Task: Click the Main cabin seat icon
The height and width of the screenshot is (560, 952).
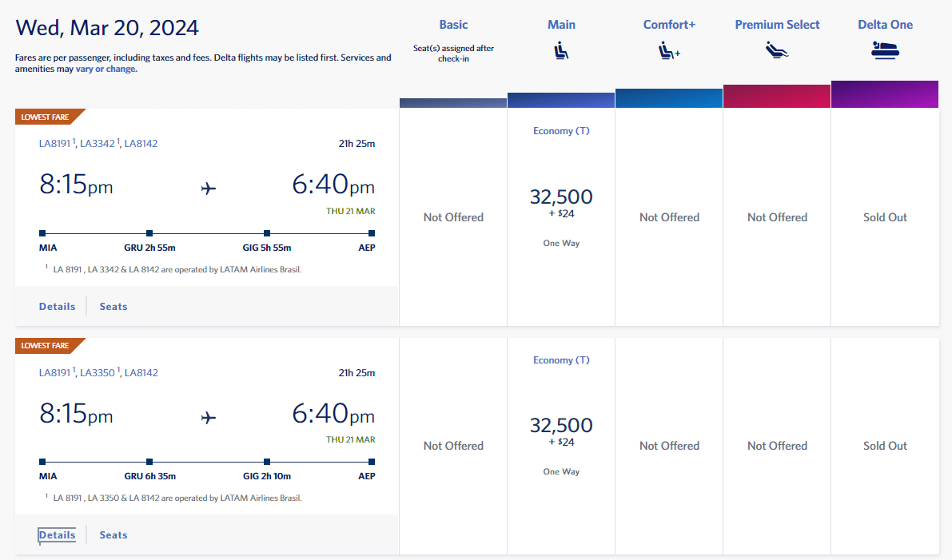Action: (x=561, y=51)
